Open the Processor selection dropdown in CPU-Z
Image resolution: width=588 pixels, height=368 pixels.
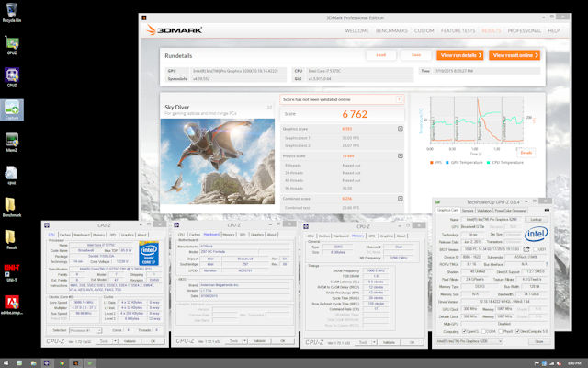tap(85, 330)
